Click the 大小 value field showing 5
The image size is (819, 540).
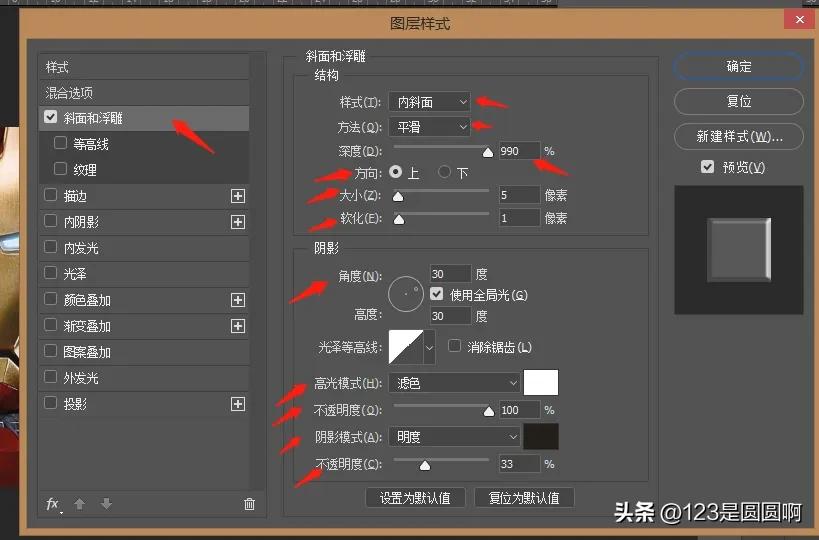[519, 195]
